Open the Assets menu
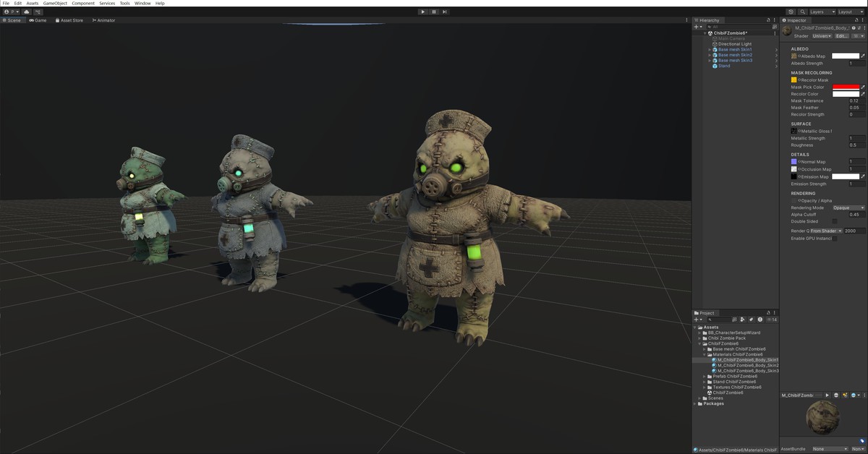Viewport: 868px width, 454px height. point(33,3)
